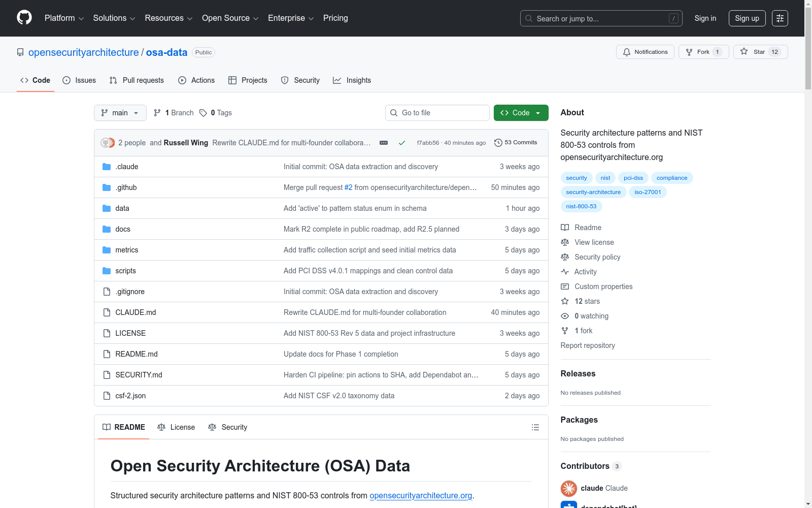Open the README.md file
Screen dimensions: 812x508
(137, 354)
